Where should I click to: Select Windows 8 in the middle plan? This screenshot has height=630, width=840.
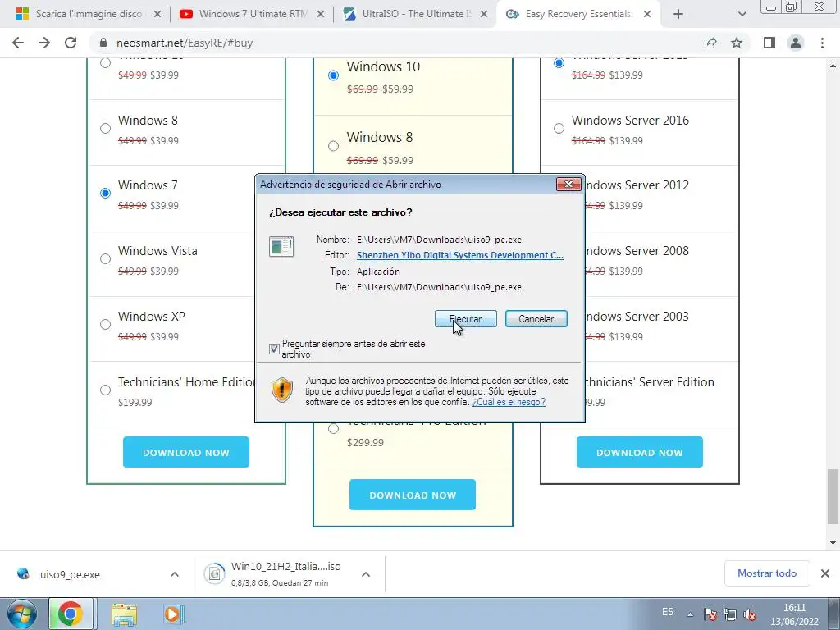pos(333,146)
